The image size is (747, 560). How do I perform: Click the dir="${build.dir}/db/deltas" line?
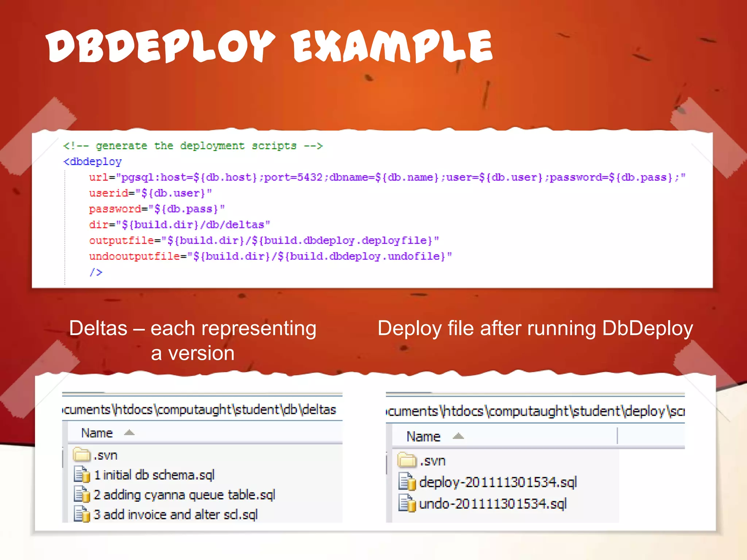tap(179, 225)
